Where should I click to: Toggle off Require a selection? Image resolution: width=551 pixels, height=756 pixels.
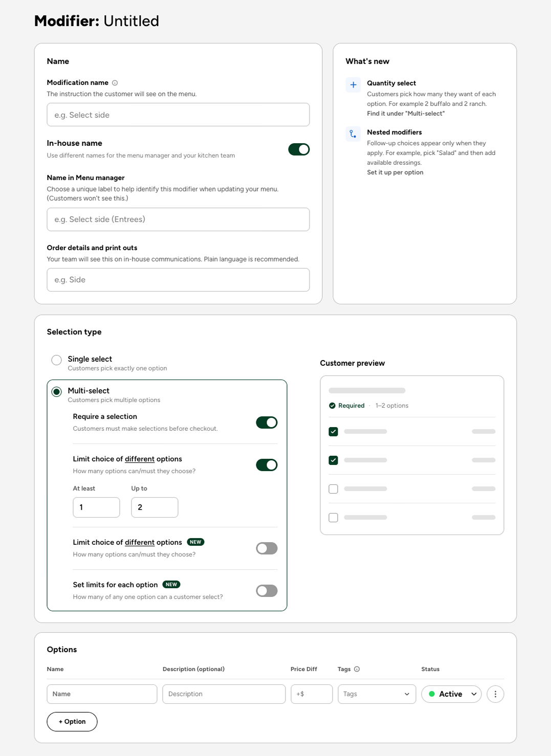pos(267,423)
